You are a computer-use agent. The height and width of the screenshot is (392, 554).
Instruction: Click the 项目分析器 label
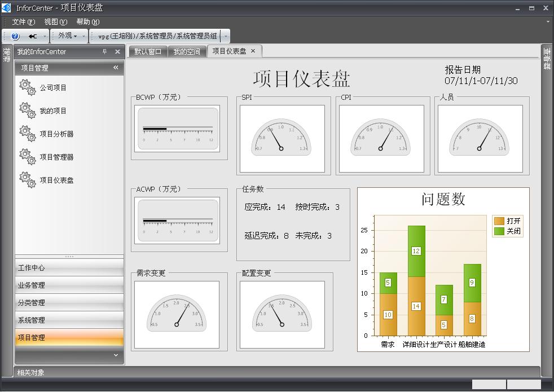(x=56, y=134)
